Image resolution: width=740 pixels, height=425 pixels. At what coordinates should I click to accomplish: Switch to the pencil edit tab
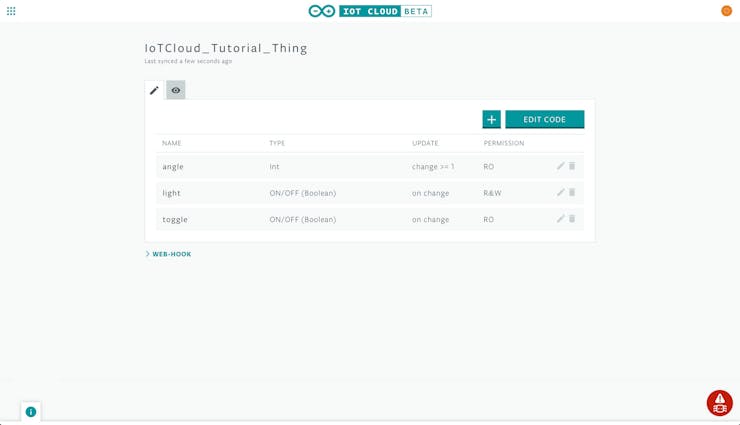pyautogui.click(x=154, y=90)
